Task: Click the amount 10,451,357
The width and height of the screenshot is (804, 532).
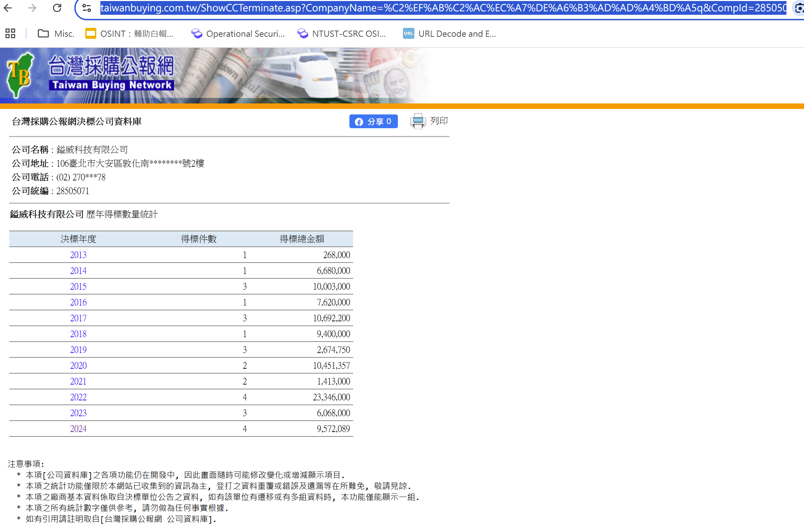Action: click(332, 366)
